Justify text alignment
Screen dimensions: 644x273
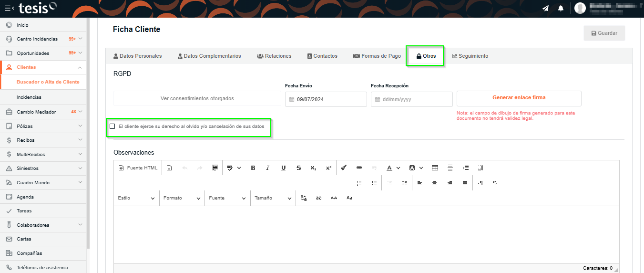465,183
